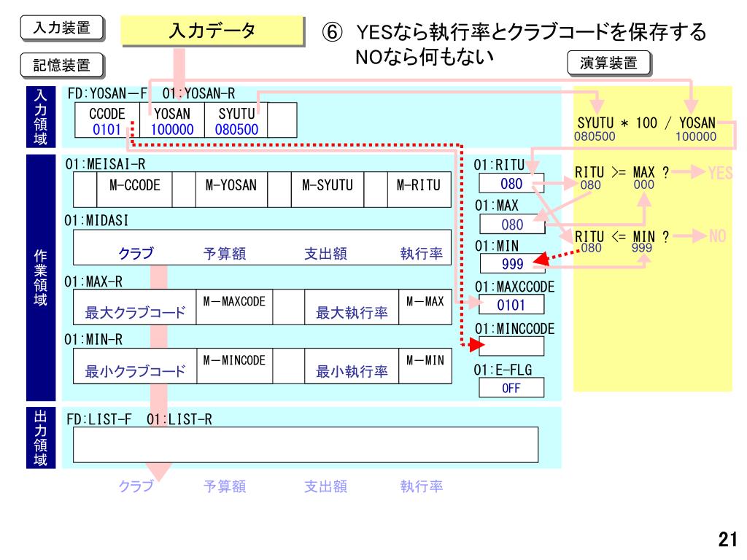Click the NOなら何もない line
747x560 pixels.
pos(425,57)
